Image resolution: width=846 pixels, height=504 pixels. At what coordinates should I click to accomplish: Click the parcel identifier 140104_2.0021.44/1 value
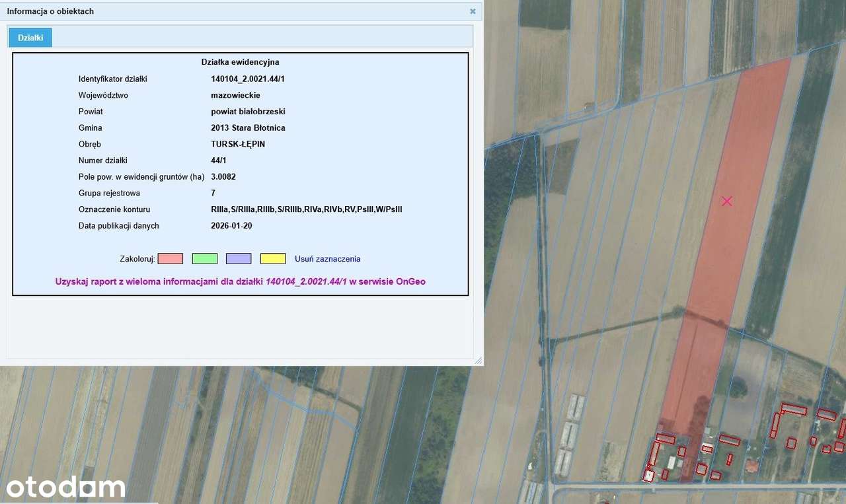point(248,79)
